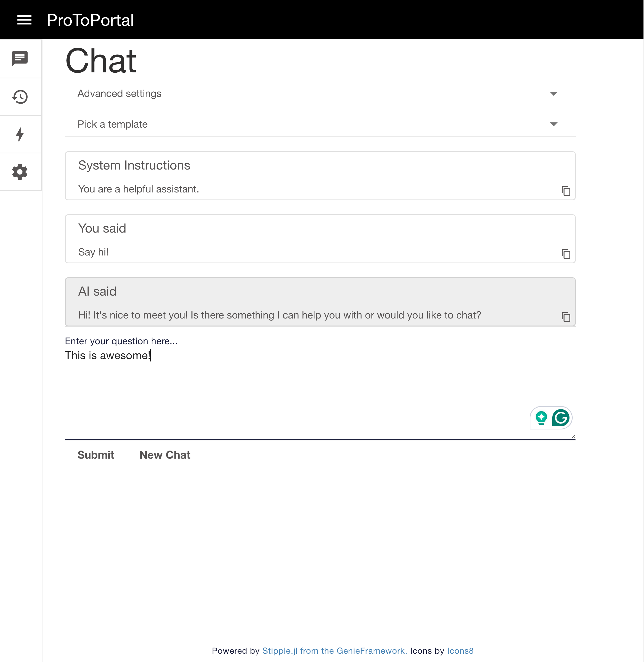Image resolution: width=644 pixels, height=662 pixels.
Task: Open the History sidebar panel
Action: coord(20,96)
